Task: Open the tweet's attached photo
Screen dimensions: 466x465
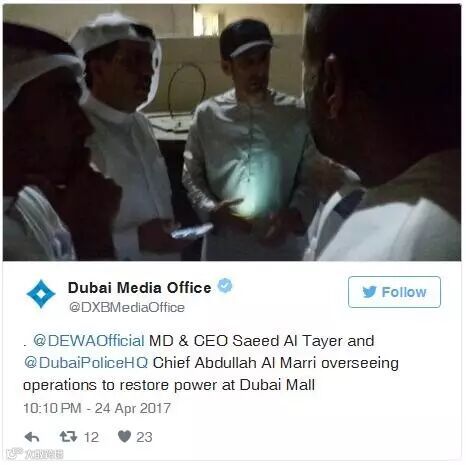Action: click(x=232, y=133)
